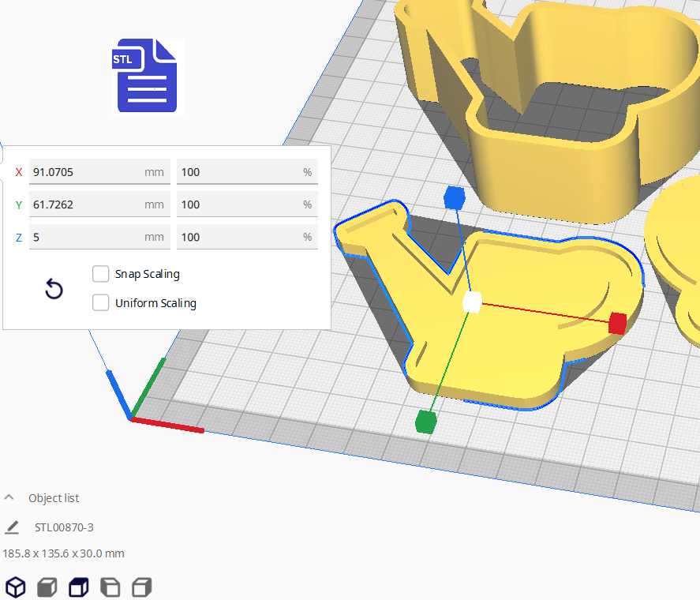Click the X dimension field showing 91.0705
Viewport: 700px width, 600px height.
coord(85,172)
